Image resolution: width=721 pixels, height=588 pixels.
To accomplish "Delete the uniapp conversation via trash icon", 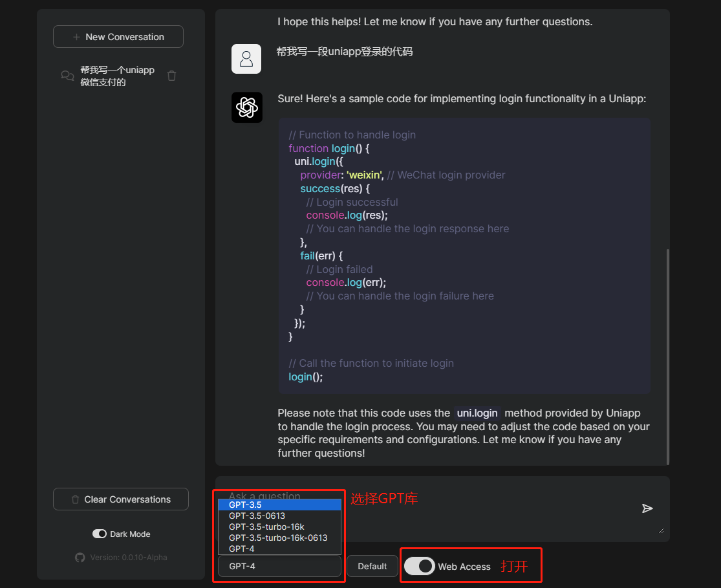I will (x=171, y=76).
